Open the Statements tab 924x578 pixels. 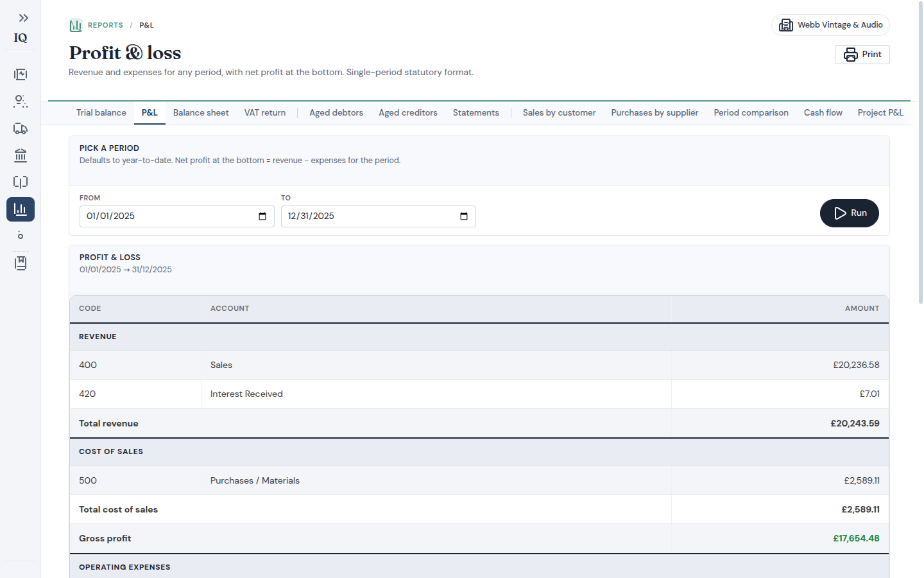pos(476,113)
